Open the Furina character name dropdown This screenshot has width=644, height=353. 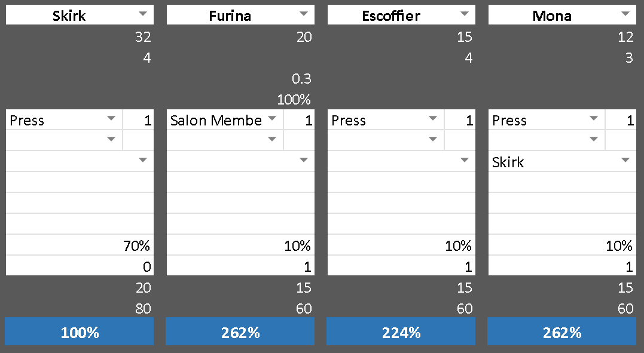tap(303, 14)
